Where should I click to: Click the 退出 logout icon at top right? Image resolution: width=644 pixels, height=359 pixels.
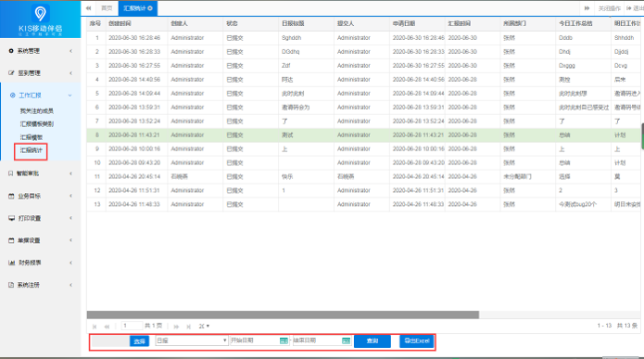pyautogui.click(x=629, y=8)
